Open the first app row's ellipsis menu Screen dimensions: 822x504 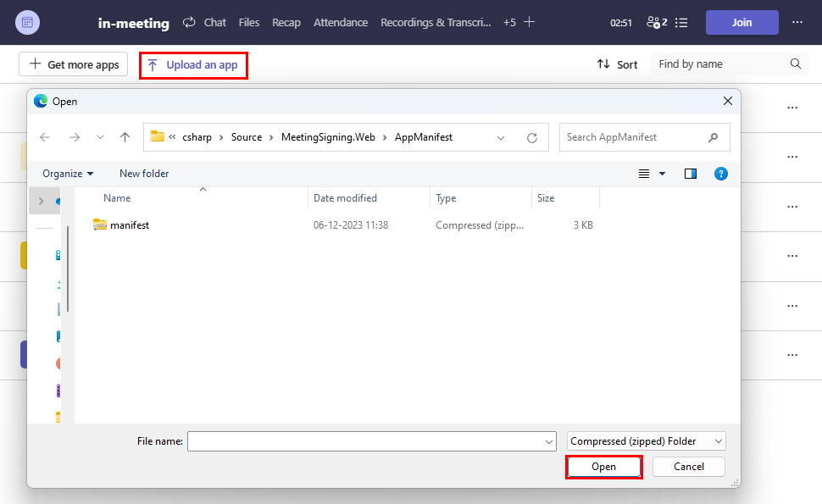792,108
